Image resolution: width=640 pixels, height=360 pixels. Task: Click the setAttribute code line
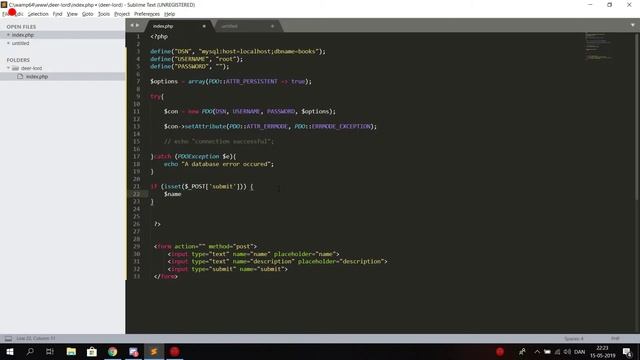coord(270,126)
